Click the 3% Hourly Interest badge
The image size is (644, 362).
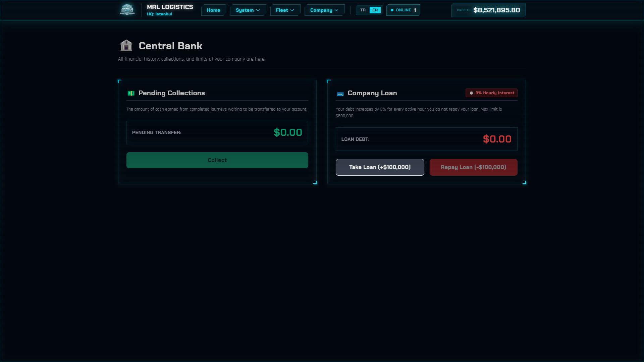coord(491,93)
